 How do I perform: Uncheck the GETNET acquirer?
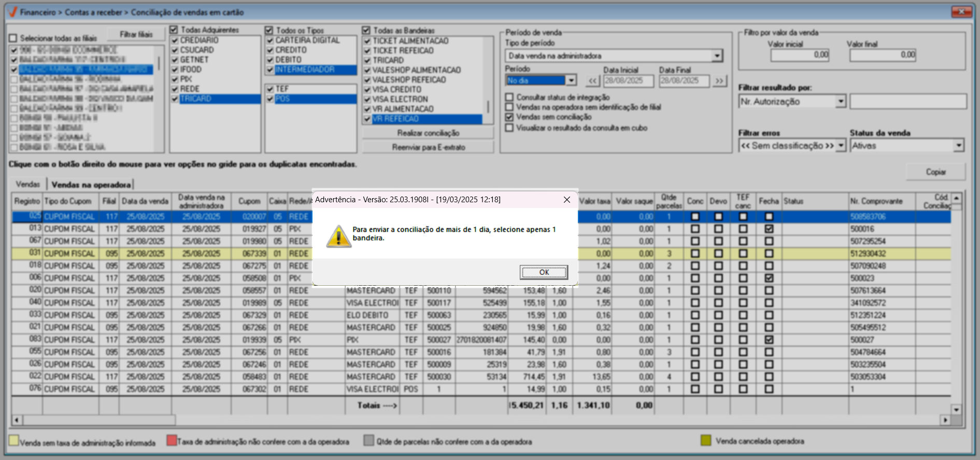pyautogui.click(x=175, y=60)
